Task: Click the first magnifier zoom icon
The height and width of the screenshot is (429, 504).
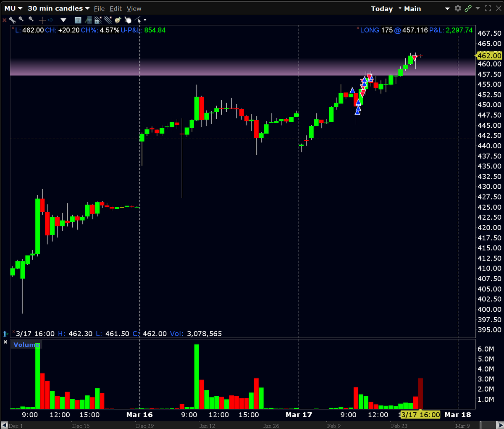Action: [x=21, y=19]
